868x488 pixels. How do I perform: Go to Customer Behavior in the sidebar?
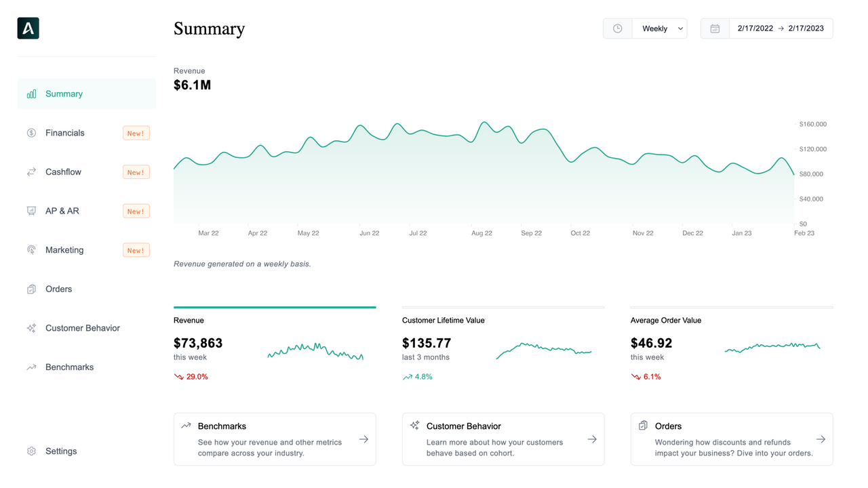[x=87, y=328]
